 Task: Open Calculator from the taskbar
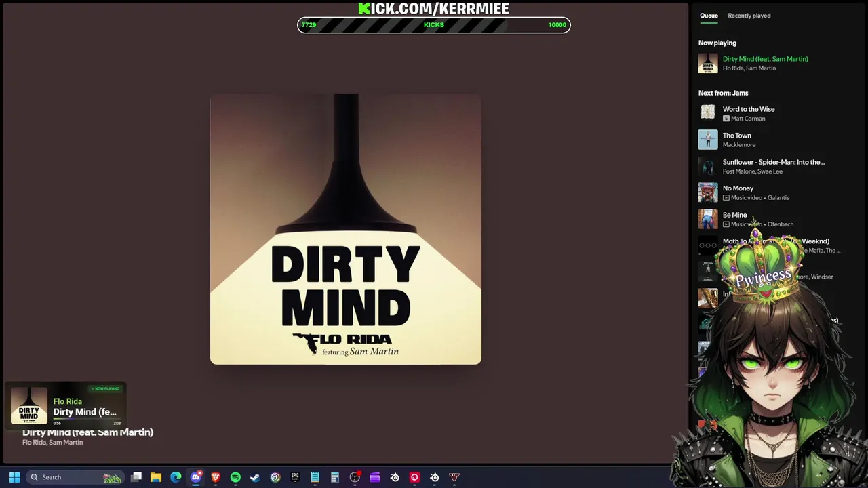pos(334,477)
